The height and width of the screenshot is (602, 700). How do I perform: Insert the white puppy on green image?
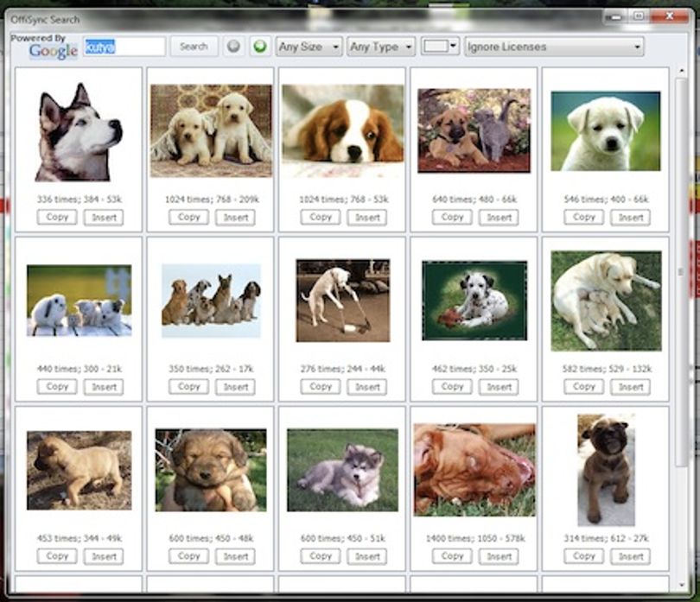[x=630, y=218]
